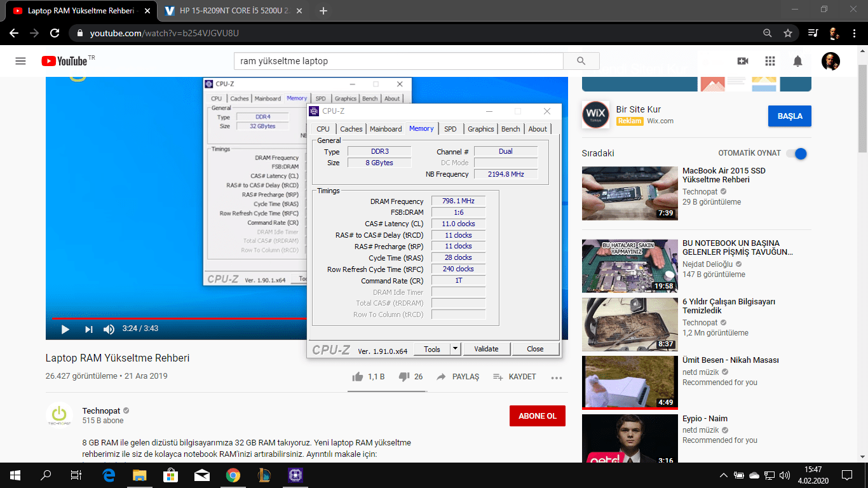
Task: Open the YouTube hamburger guide menu
Action: (20, 61)
